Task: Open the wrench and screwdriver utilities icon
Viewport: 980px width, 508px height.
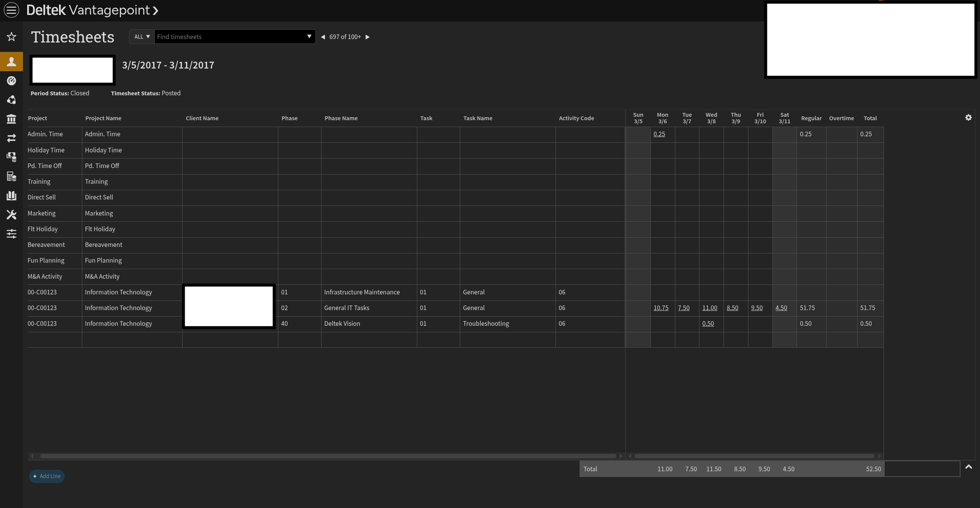Action: (11, 214)
